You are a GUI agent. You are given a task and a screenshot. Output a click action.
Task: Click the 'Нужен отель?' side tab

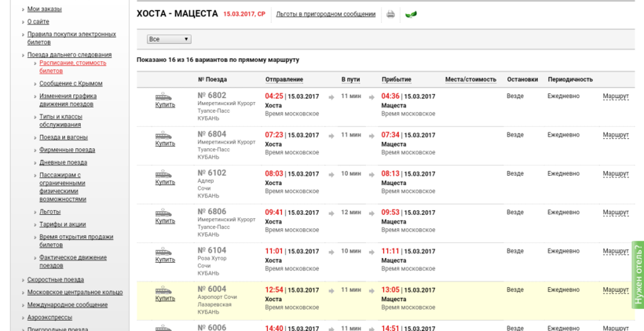638,275
